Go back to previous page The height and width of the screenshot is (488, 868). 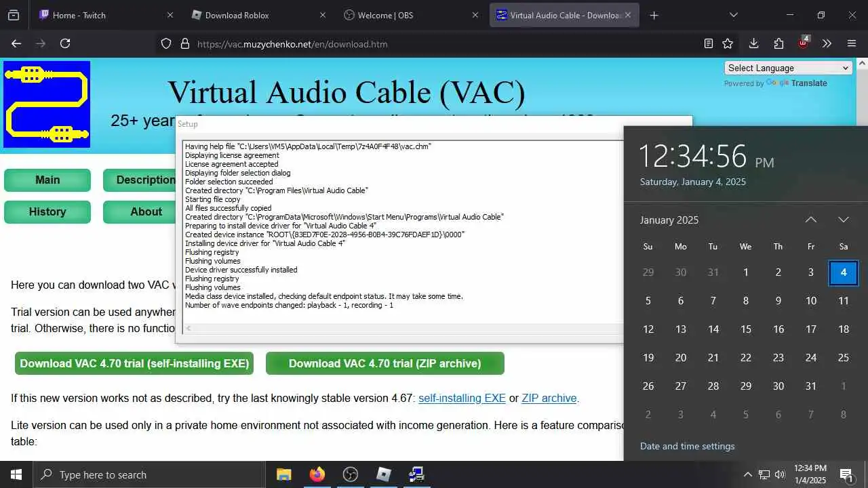[16, 43]
